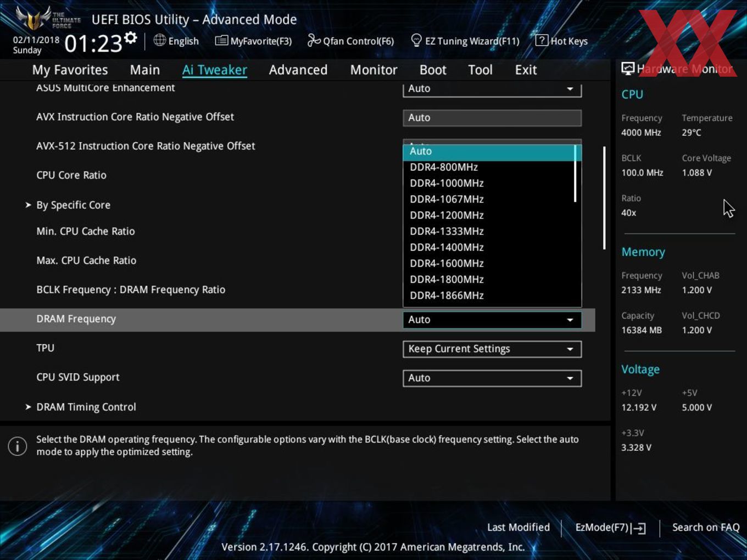Select DDR4-1400MHz option
This screenshot has width=747, height=560.
[x=488, y=247]
